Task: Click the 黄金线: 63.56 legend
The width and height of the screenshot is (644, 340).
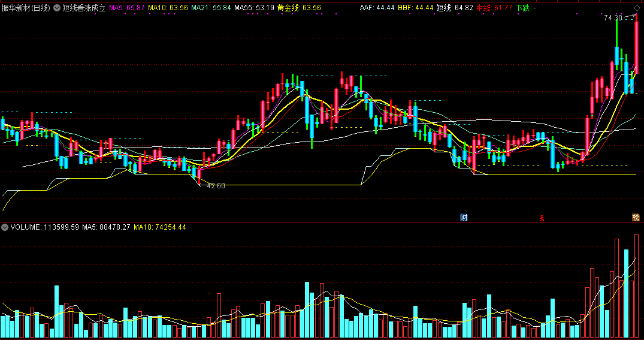Action: click(299, 8)
